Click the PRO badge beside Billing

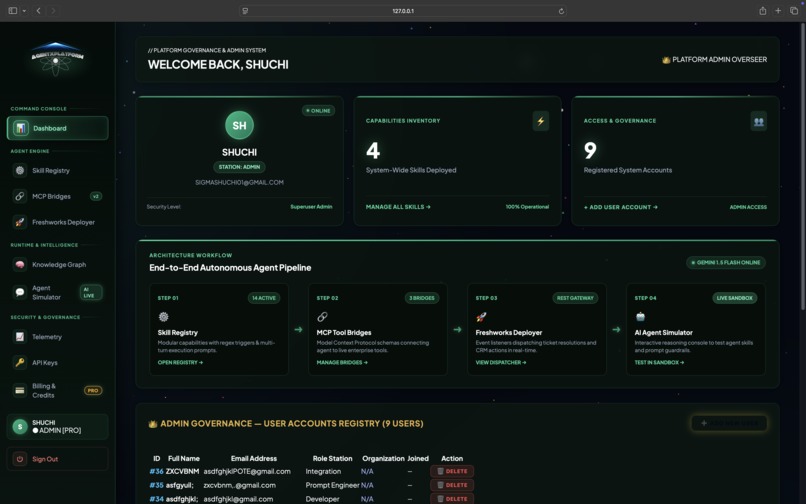click(93, 390)
